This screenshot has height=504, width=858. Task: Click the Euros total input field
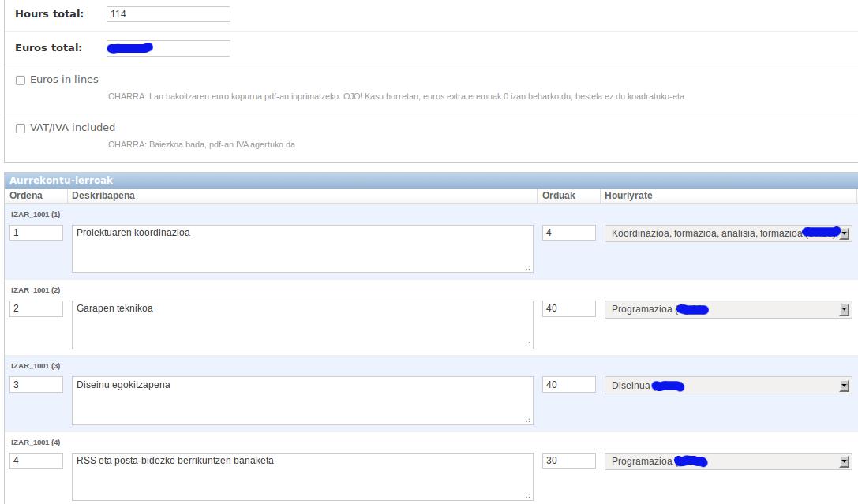click(167, 48)
